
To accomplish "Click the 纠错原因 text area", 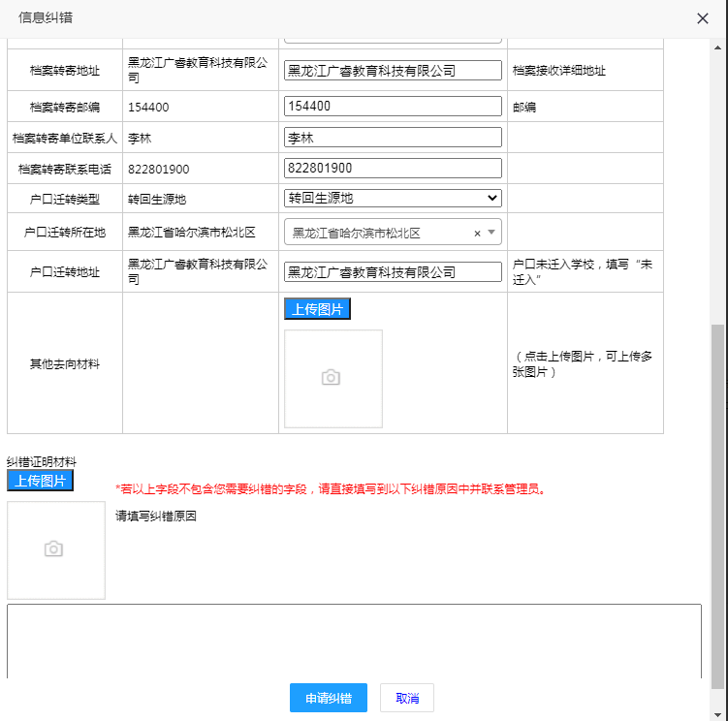I will click(x=354, y=640).
